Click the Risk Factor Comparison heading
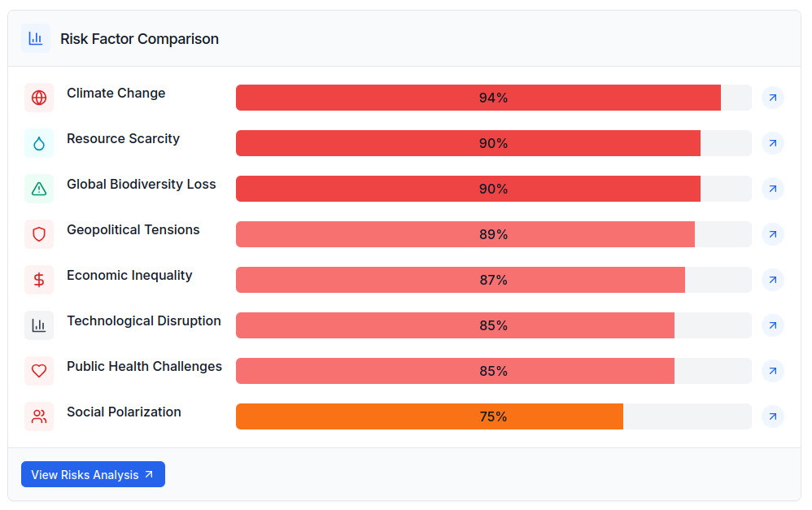 (139, 38)
